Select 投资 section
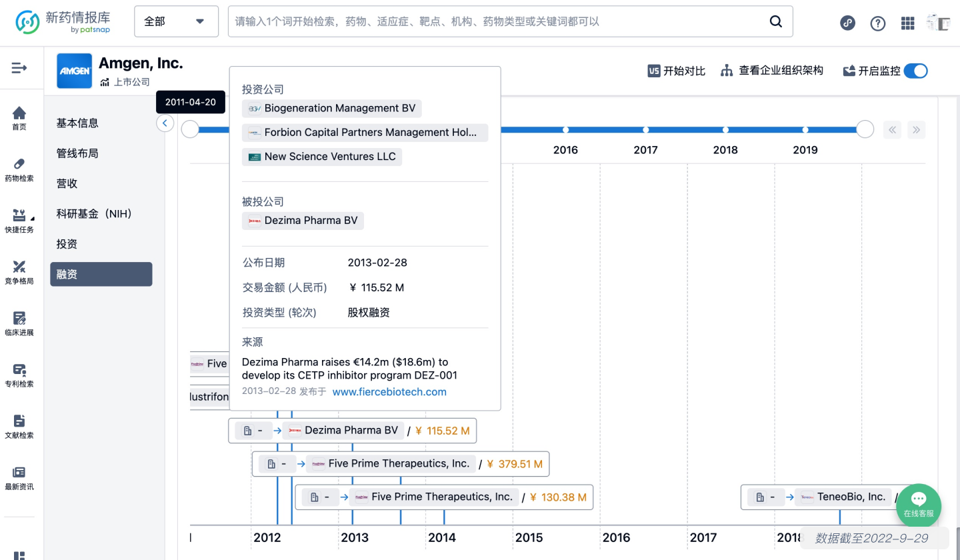The height and width of the screenshot is (560, 960). click(x=101, y=244)
